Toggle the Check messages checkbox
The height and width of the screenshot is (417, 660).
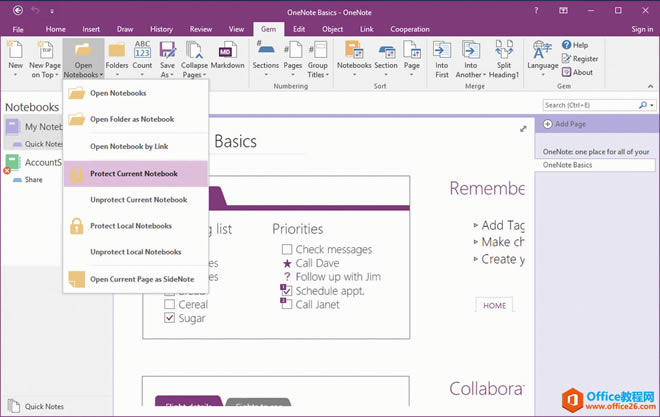pos(287,249)
